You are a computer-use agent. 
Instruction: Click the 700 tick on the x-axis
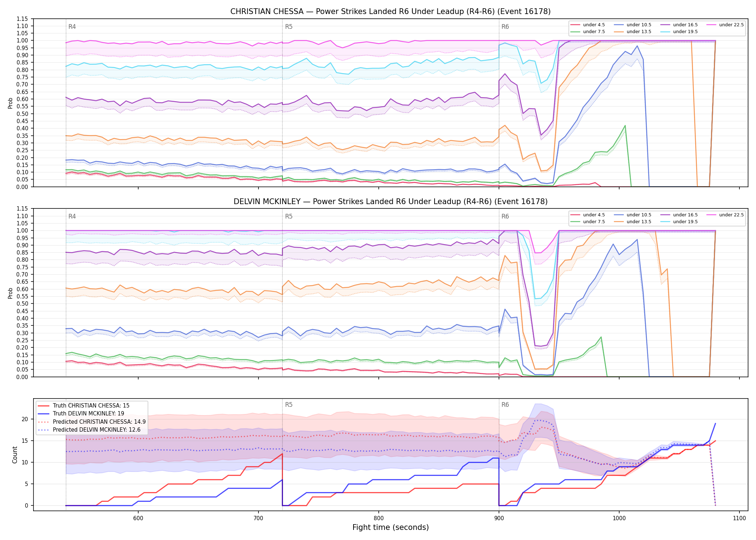[x=258, y=518]
